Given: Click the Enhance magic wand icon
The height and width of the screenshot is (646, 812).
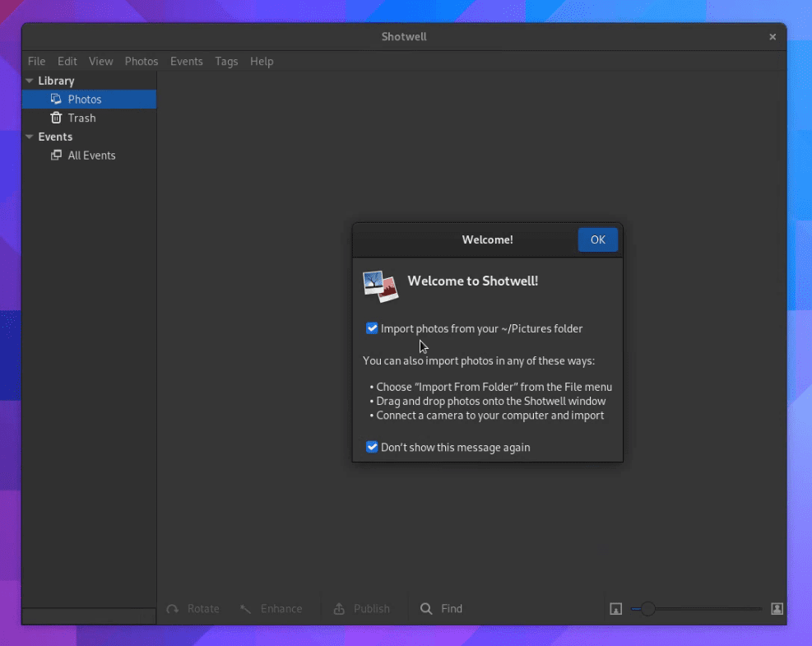Looking at the screenshot, I should [x=244, y=608].
